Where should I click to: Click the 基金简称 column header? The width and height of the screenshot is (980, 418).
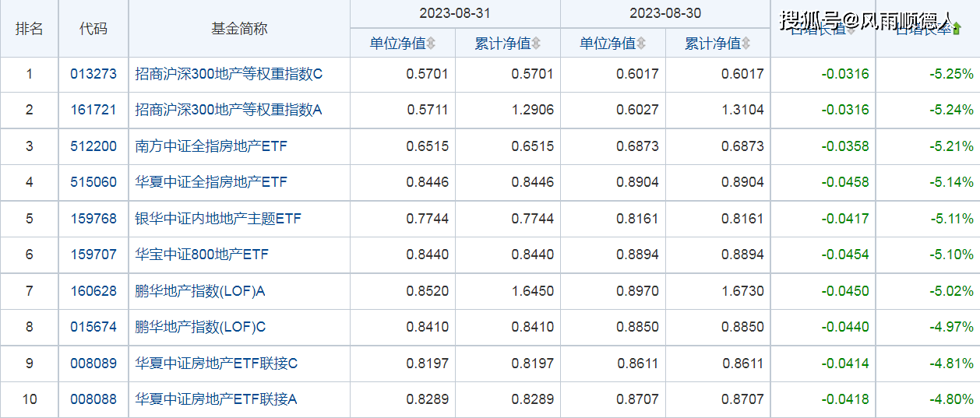point(239,29)
